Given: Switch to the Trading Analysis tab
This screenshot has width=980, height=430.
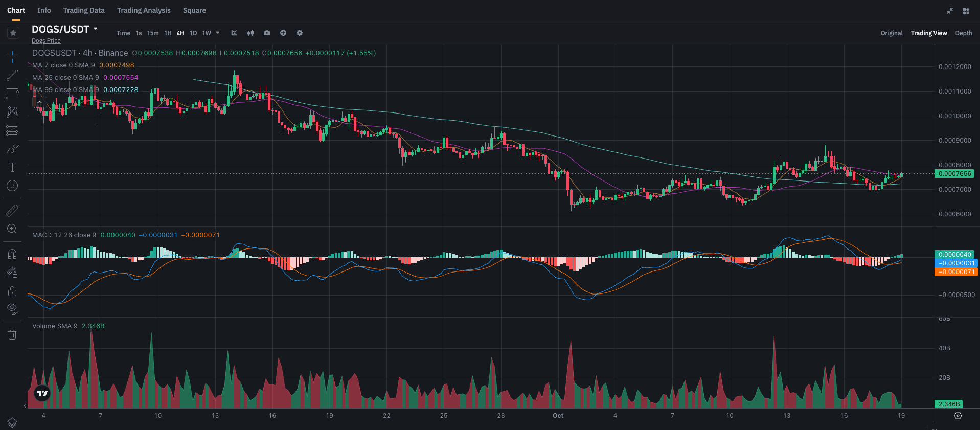Looking at the screenshot, I should (144, 10).
